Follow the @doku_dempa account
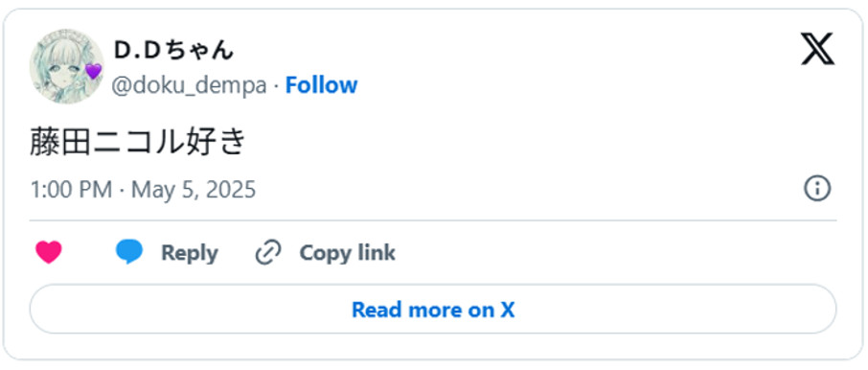 tap(321, 85)
